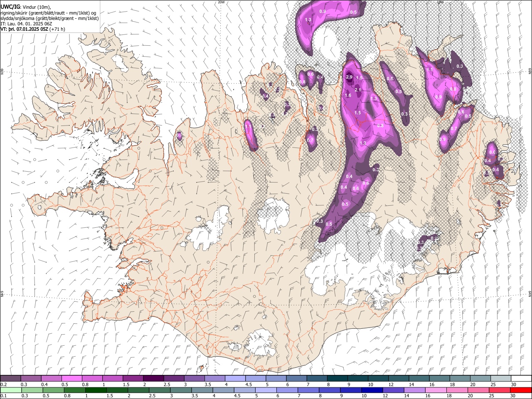Click the red-pink 25–30 legend swatch
This screenshot has height=399, width=532.
(x=500, y=390)
